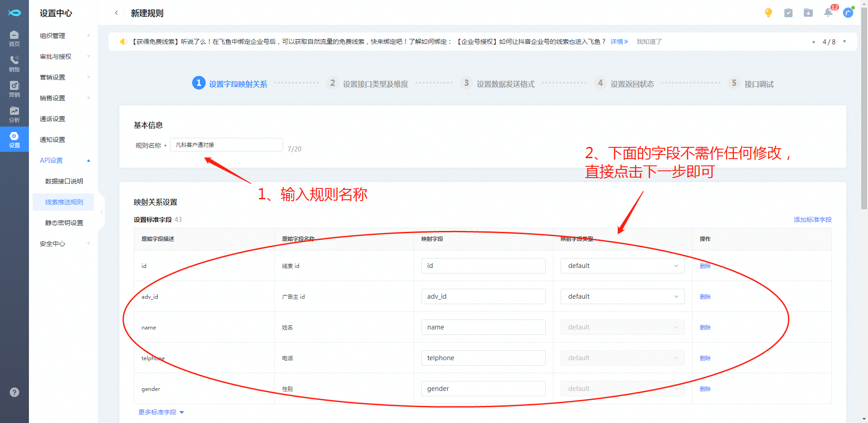The height and width of the screenshot is (423, 868).
Task: Click step 1 设置字段映射关系
Action: [x=230, y=84]
